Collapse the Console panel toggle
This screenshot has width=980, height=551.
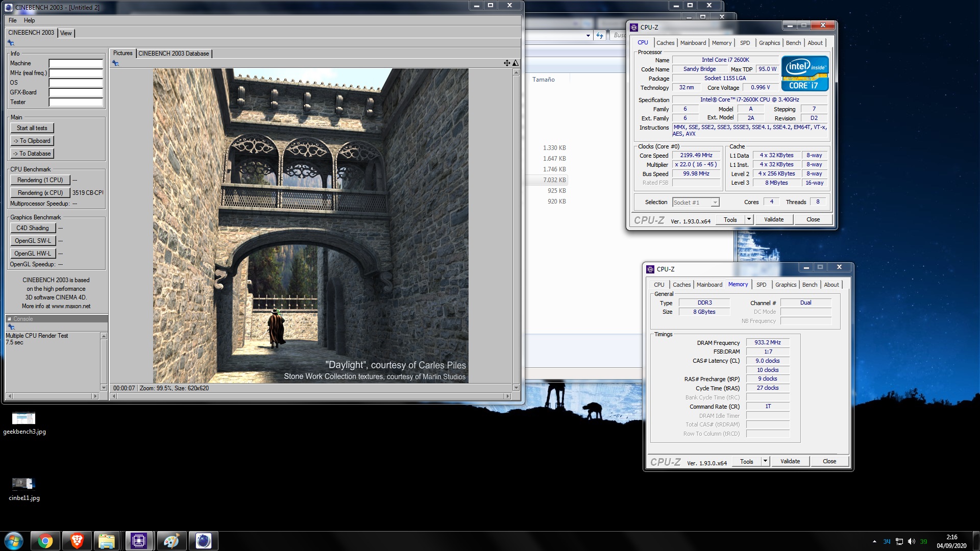(x=9, y=319)
